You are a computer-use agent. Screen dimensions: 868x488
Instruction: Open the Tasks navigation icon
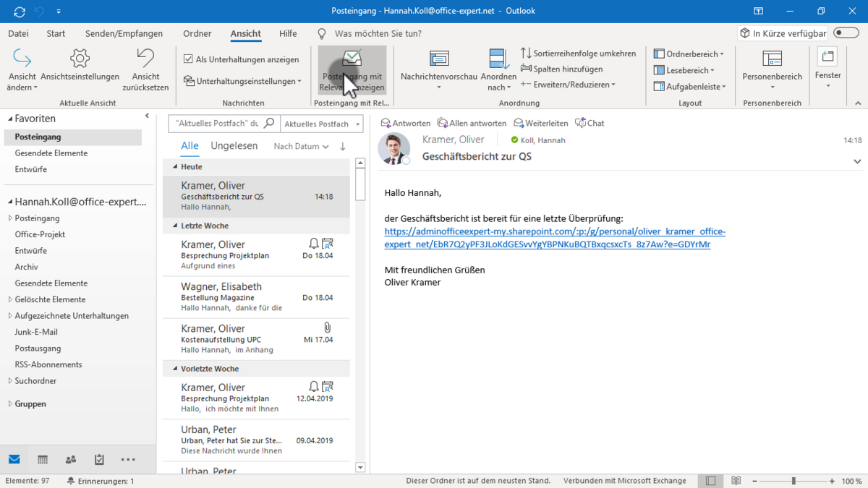(99, 460)
